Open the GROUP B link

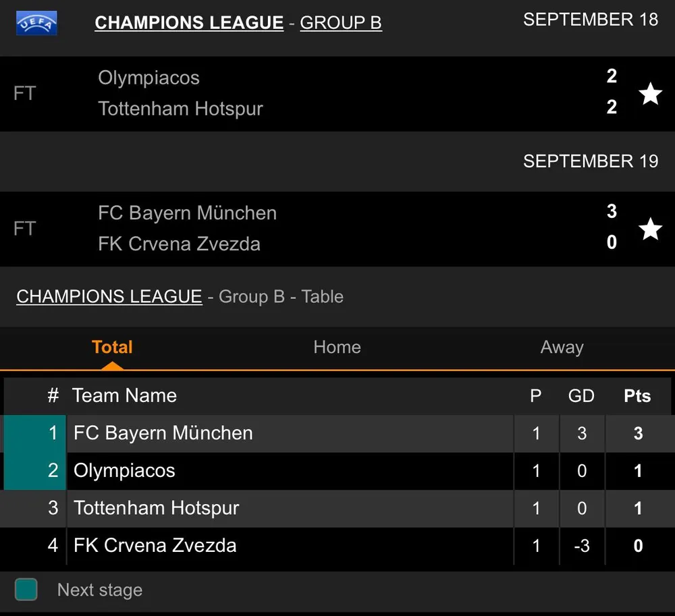pos(341,23)
